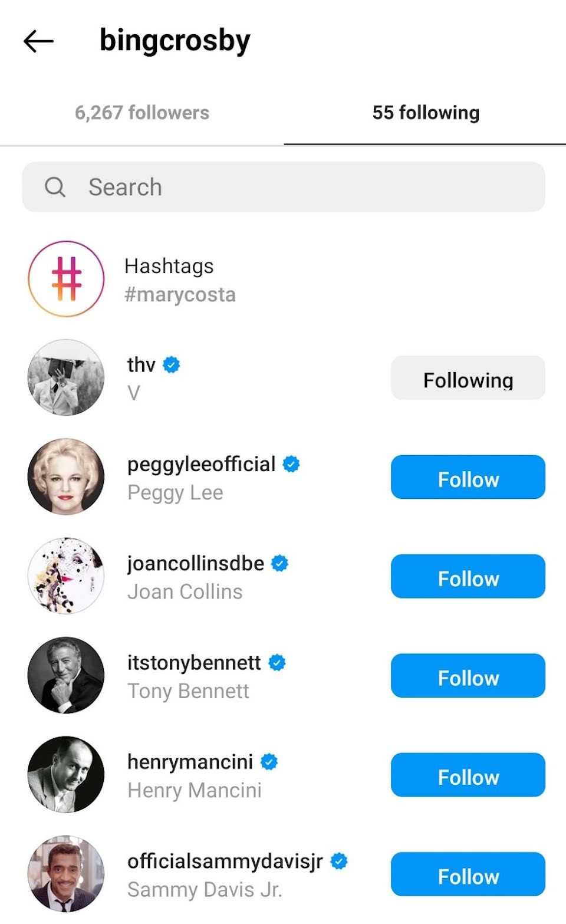Open Tony Bennett's profile picture

(x=66, y=675)
